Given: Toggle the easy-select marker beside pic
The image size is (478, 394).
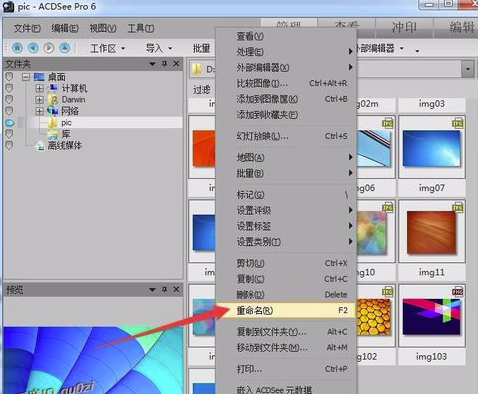Looking at the screenshot, I should click(x=10, y=123).
